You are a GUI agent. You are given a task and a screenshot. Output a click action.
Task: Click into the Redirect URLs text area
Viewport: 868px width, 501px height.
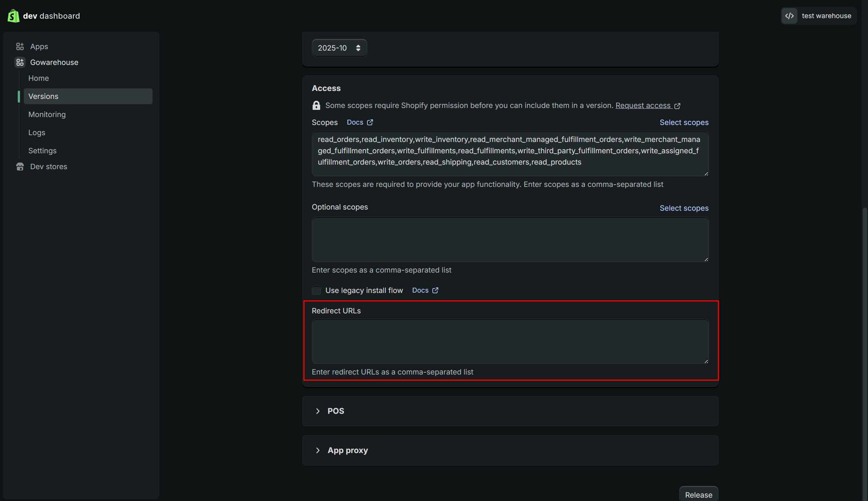(x=510, y=342)
